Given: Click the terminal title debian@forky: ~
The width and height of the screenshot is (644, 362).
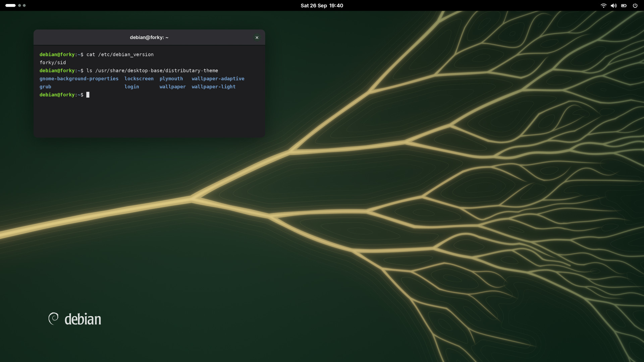Looking at the screenshot, I should coord(149,38).
